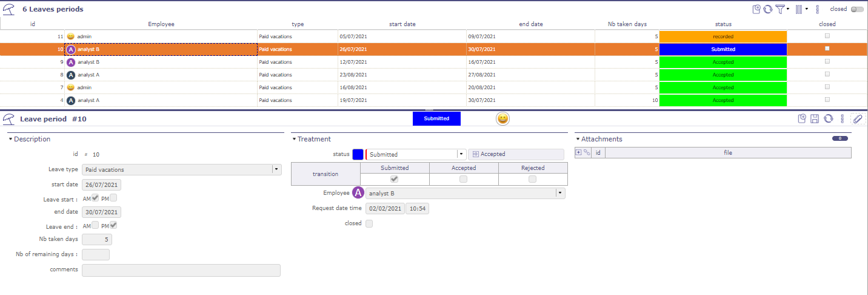Open the Leave type dropdown
The width and height of the screenshot is (868, 295).
point(277,169)
